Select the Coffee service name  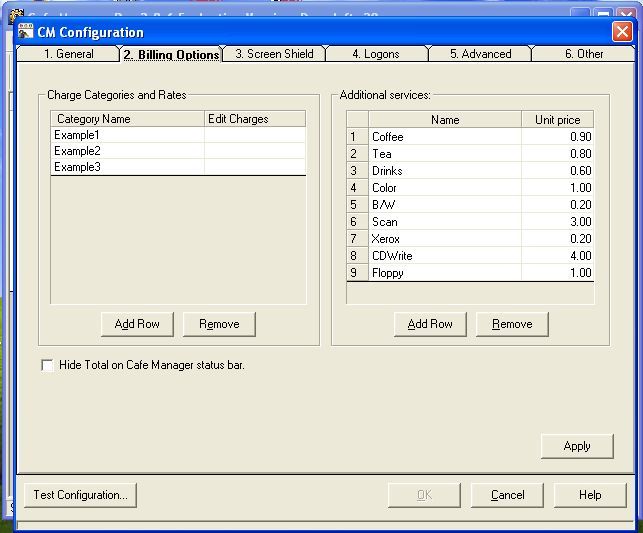445,137
